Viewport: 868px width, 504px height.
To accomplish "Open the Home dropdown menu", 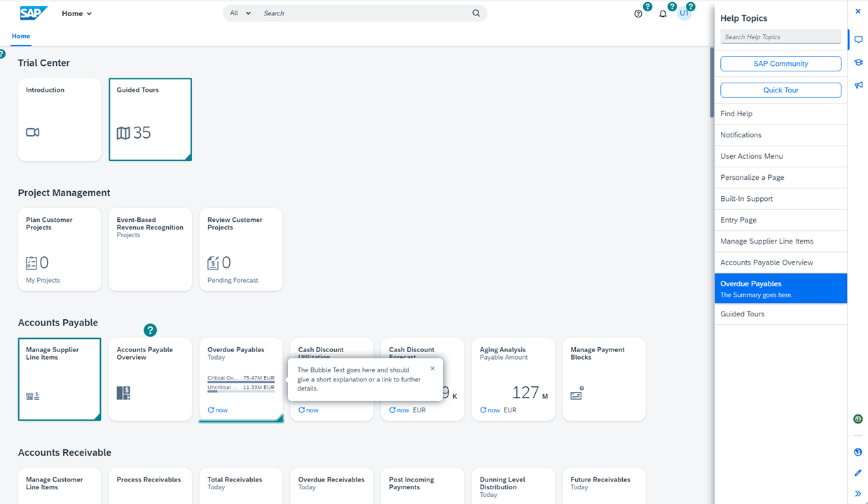I will (76, 13).
